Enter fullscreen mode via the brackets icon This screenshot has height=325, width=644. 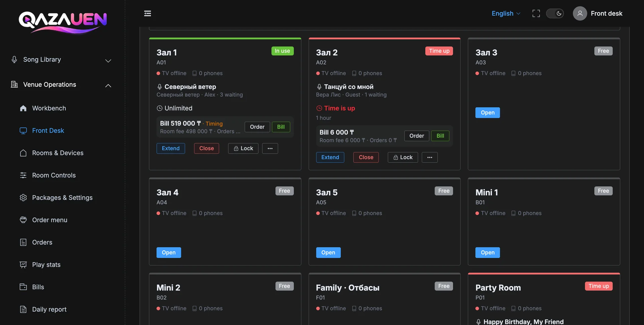(536, 13)
